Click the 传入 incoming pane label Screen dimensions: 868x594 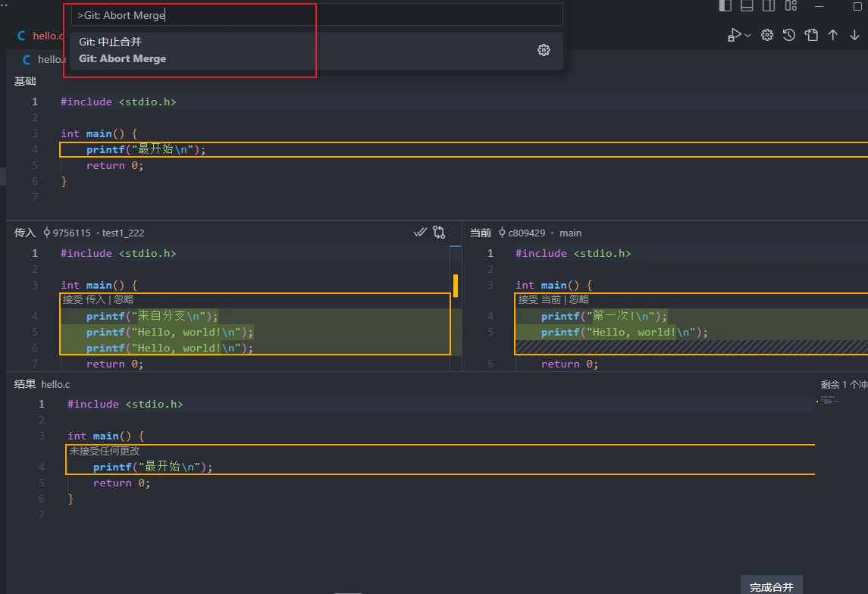tap(25, 233)
